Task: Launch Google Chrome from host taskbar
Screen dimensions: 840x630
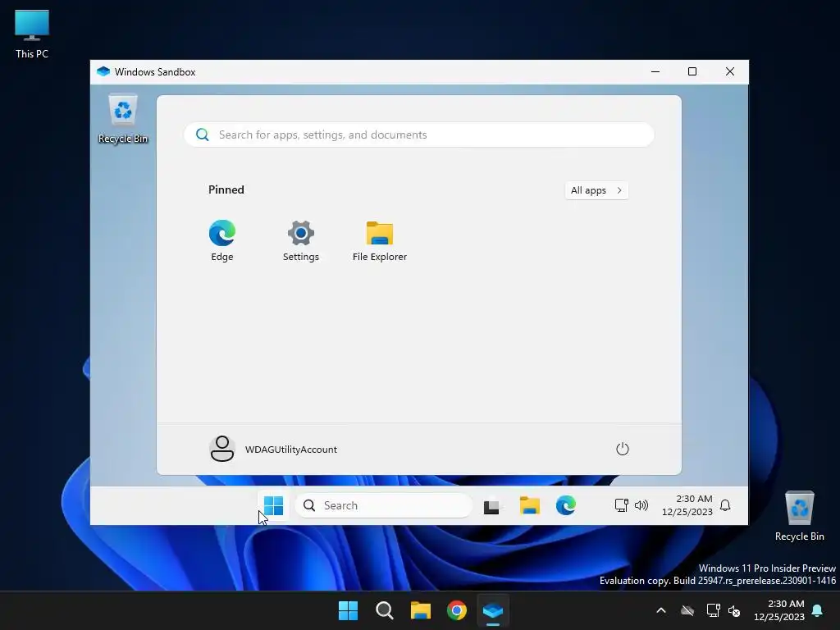Action: coord(456,610)
